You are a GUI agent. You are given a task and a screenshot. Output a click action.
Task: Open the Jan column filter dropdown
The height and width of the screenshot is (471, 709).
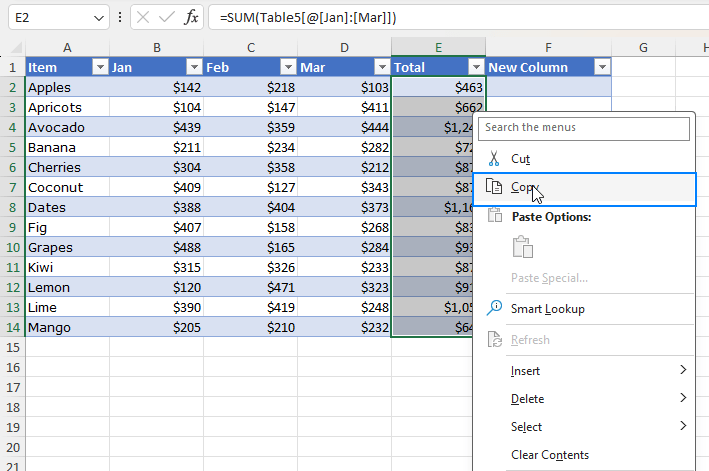pos(194,67)
